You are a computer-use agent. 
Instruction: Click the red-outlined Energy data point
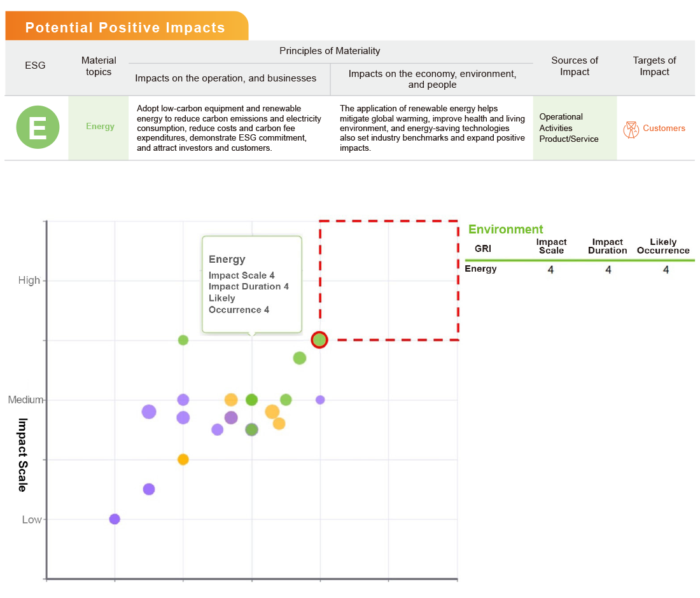(x=319, y=340)
